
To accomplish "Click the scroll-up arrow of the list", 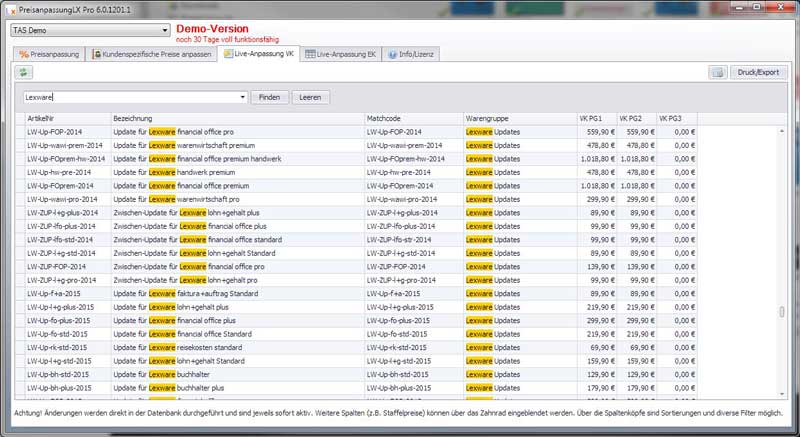I will [x=782, y=131].
